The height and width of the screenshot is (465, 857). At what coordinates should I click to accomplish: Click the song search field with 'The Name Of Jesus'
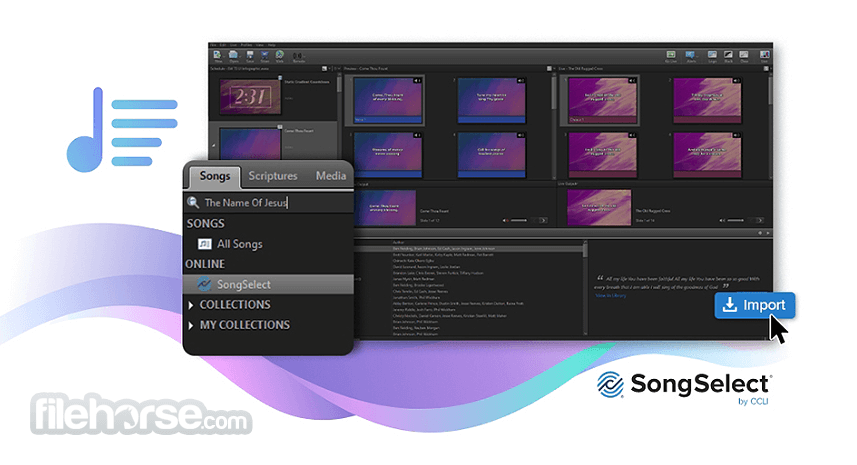(269, 202)
